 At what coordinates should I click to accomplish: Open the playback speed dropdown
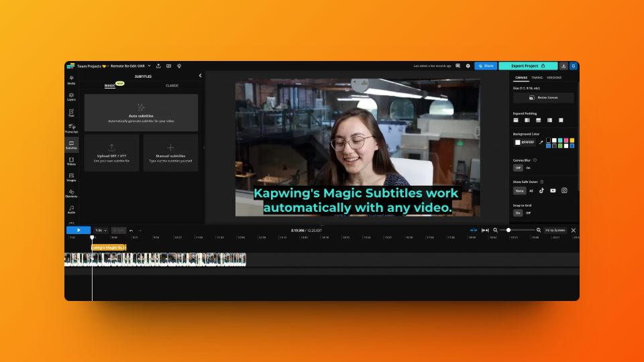[99, 230]
